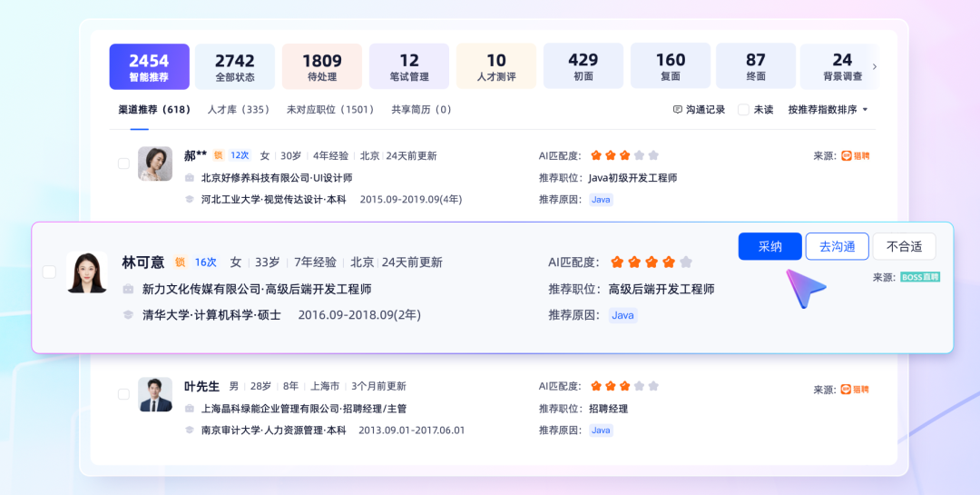980x495 pixels.
Task: Select the checkbox for 林可意
Action: click(49, 272)
